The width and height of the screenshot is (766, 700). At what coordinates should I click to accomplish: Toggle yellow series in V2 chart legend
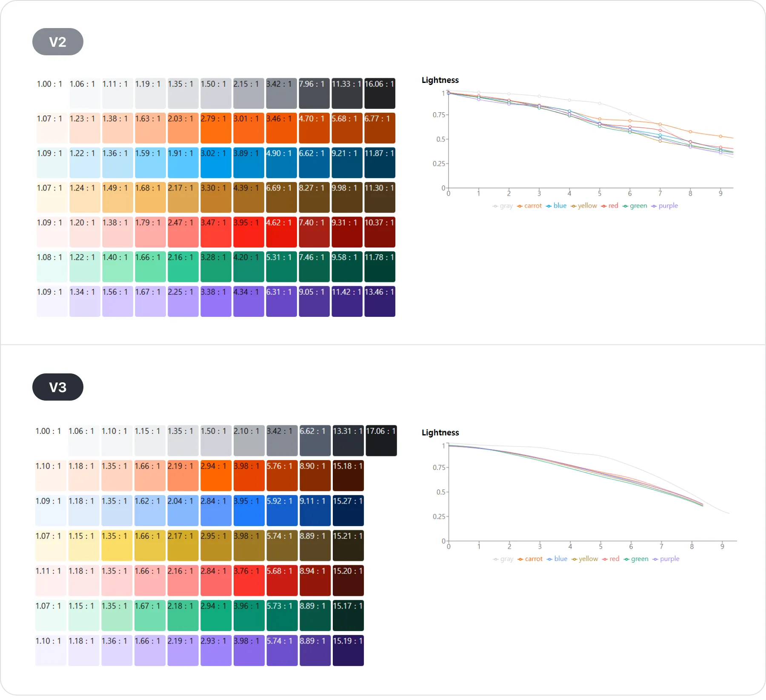584,206
